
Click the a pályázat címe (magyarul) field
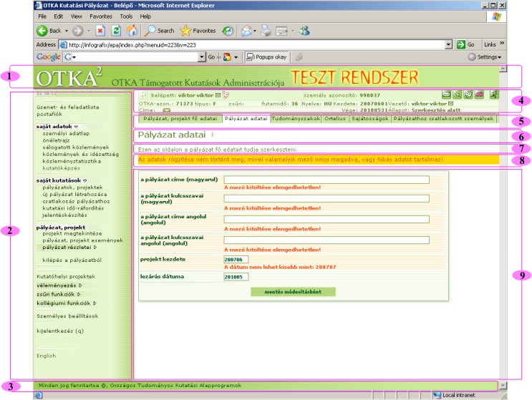[327, 180]
